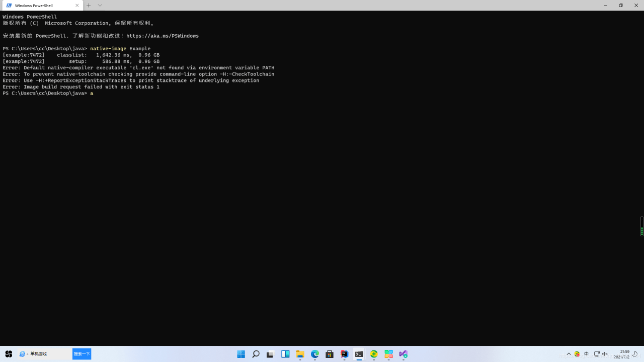Viewport: 644px width, 362px height.
Task: Click the Windows Start button
Action: pyautogui.click(x=240, y=354)
